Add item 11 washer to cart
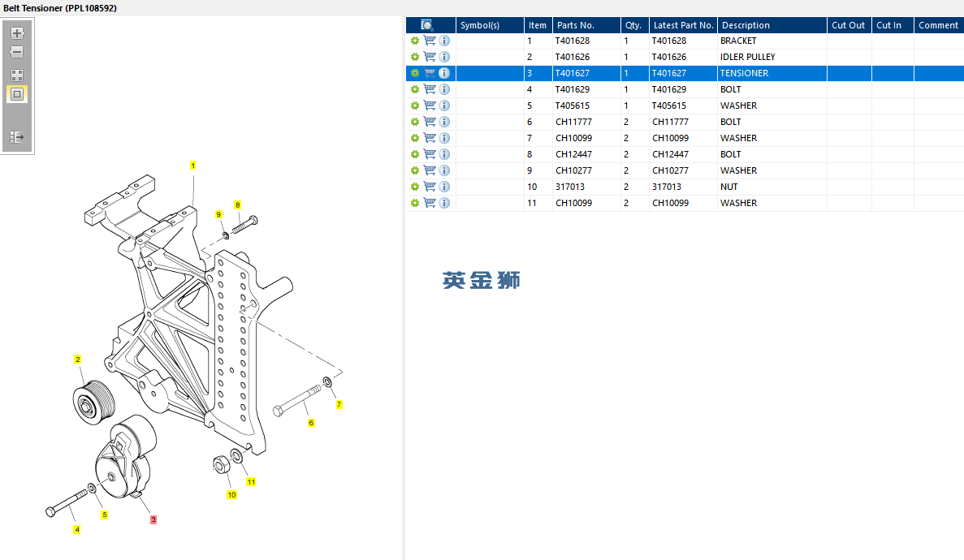This screenshot has width=964, height=560. (x=430, y=203)
